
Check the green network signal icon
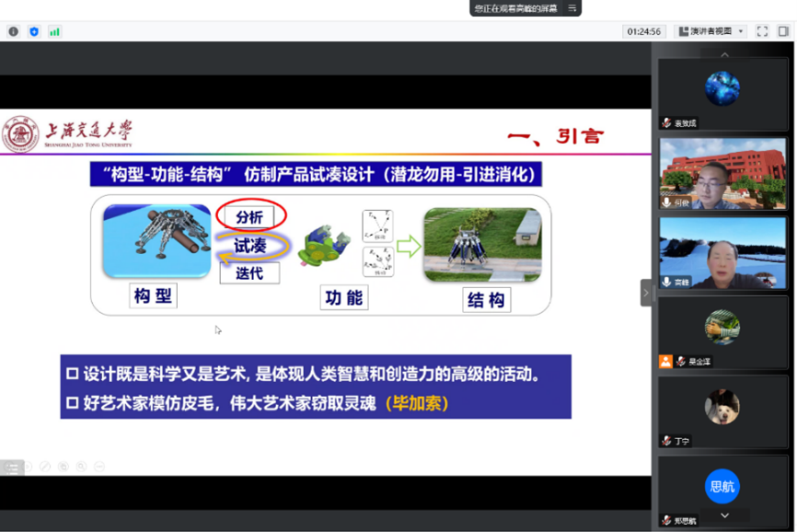54,31
